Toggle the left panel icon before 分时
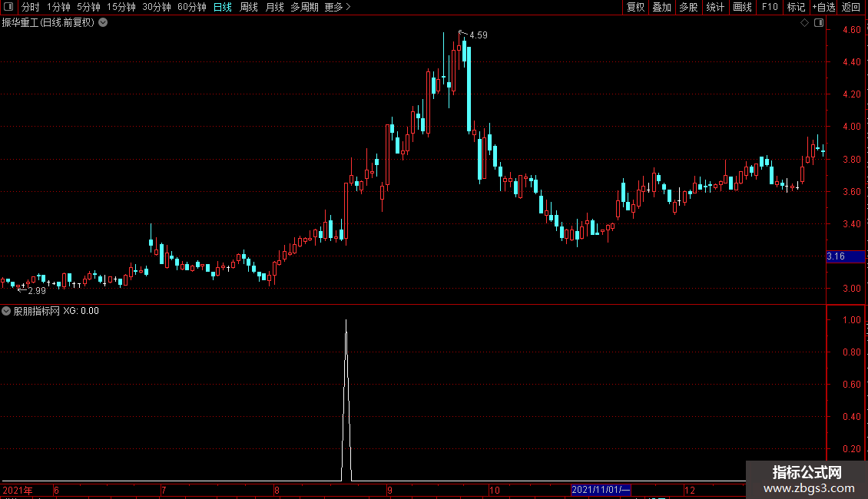Viewport: 868px width, 499px height. point(8,7)
